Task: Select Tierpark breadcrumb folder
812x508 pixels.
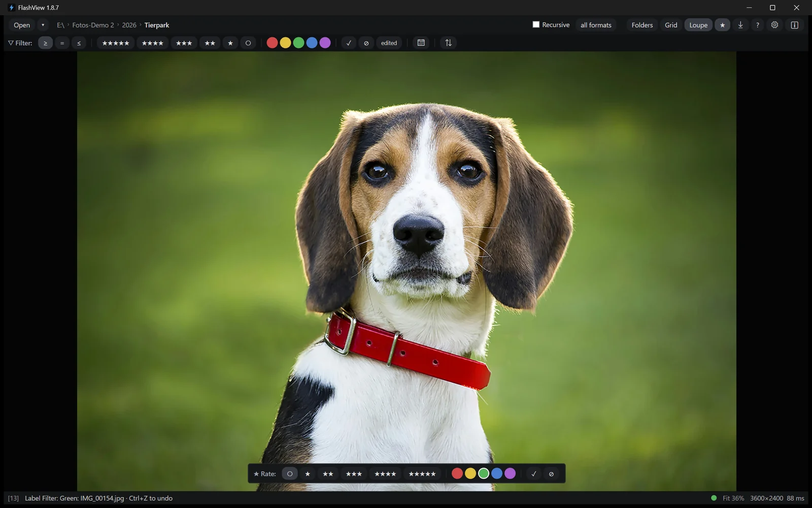Action: tap(157, 25)
